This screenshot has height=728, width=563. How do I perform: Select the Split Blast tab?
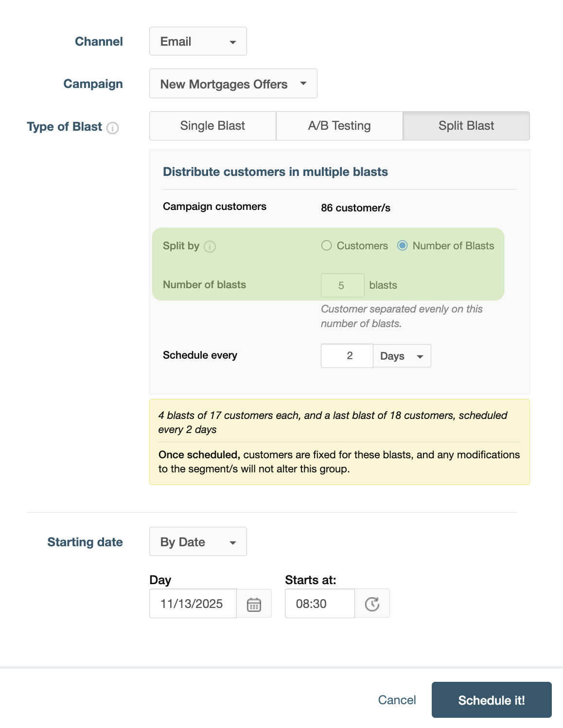click(466, 126)
